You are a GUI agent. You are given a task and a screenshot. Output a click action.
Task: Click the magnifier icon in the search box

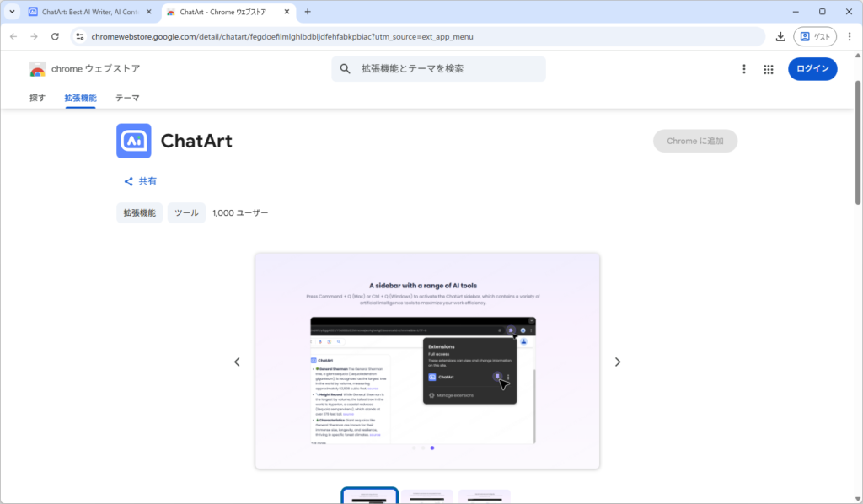346,69
